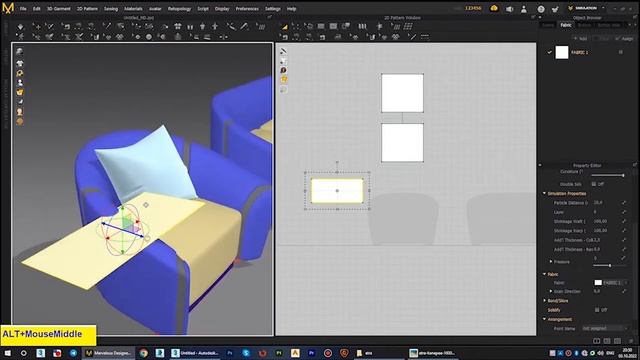The width and height of the screenshot is (640, 360).
Task: Click the Marvelous Designer taskbar button
Action: tap(109, 353)
